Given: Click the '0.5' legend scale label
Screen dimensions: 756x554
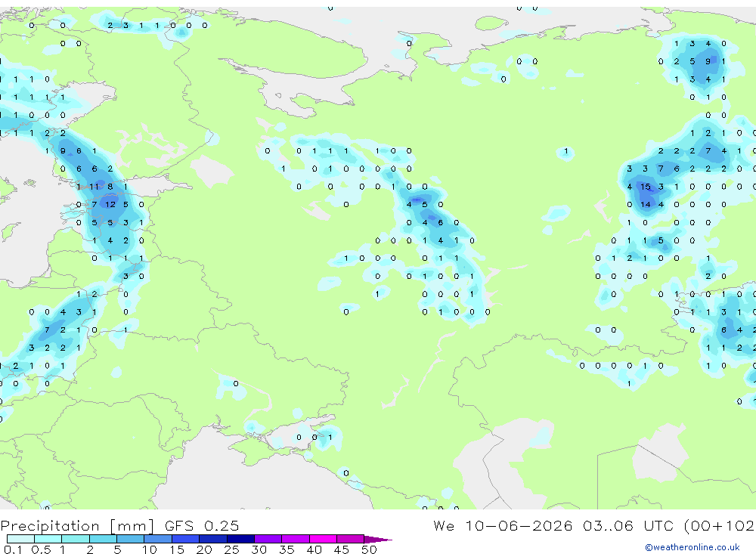Looking at the screenshot, I should [x=41, y=549].
